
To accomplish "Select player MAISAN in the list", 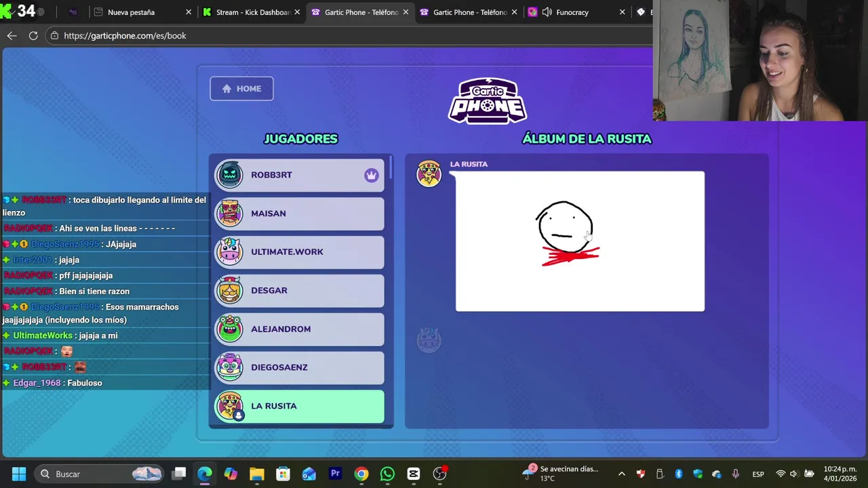I will tap(299, 213).
